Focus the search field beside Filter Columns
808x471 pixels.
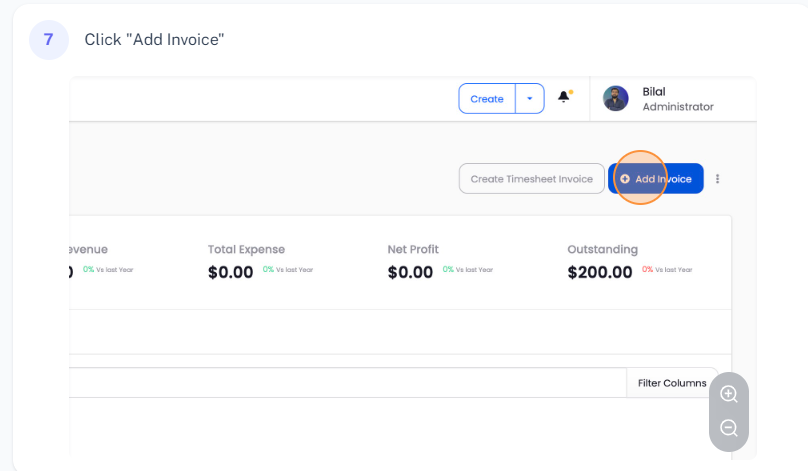click(x=340, y=383)
